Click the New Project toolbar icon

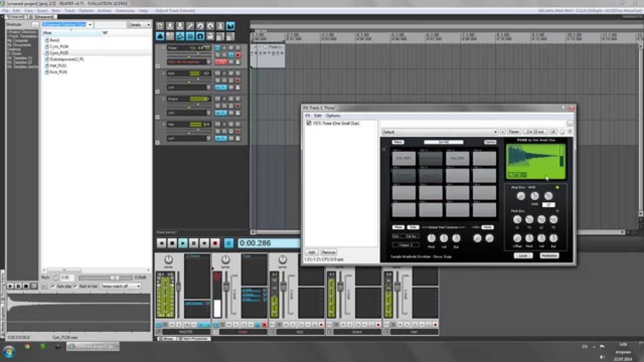159,26
